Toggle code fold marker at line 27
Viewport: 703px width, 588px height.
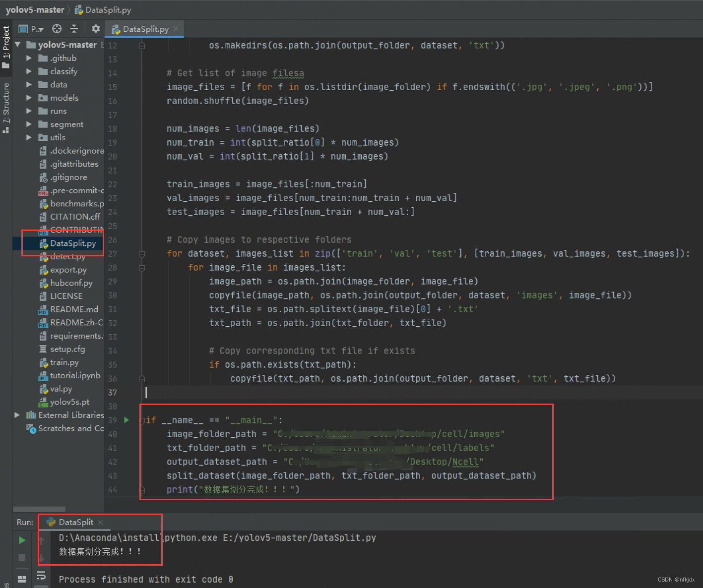tap(142, 254)
